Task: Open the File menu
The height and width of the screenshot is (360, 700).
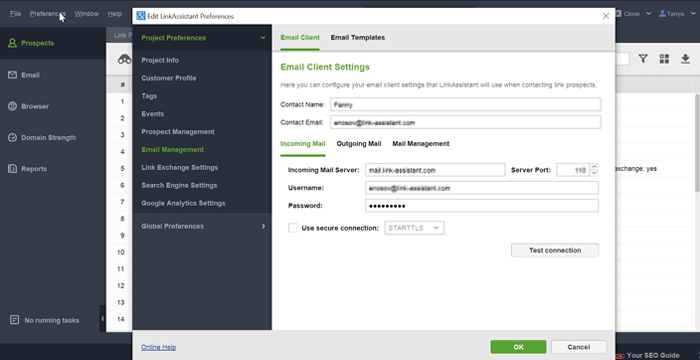Action: [16, 14]
